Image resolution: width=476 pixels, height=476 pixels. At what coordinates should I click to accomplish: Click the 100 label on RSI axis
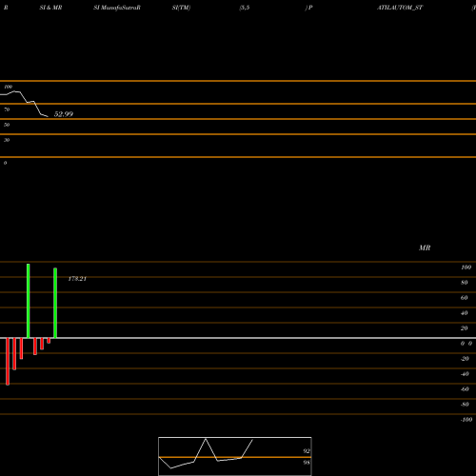coord(9,87)
